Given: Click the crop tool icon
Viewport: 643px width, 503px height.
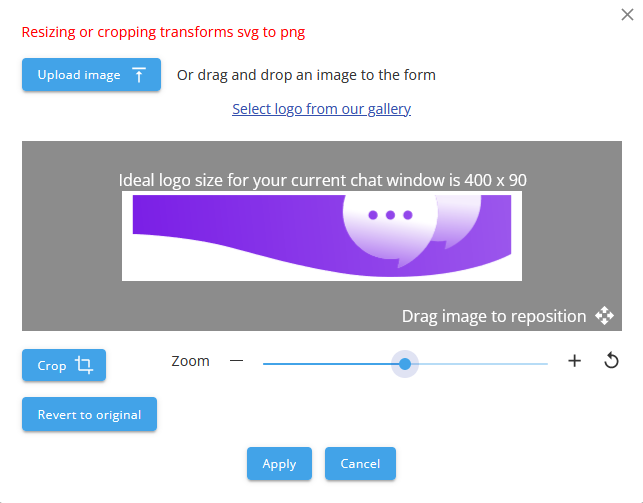Looking at the screenshot, I should click(x=84, y=366).
